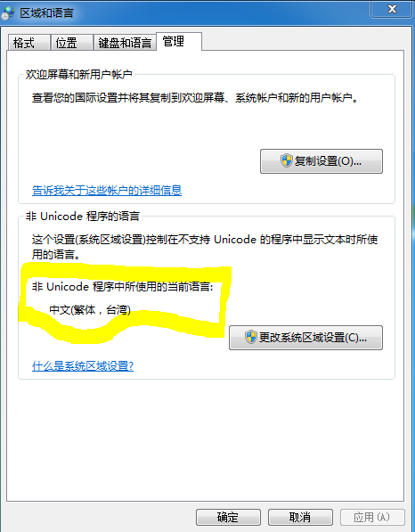Click the 应用(A) button
Viewport: 415px width, 532px height.
pos(372,517)
